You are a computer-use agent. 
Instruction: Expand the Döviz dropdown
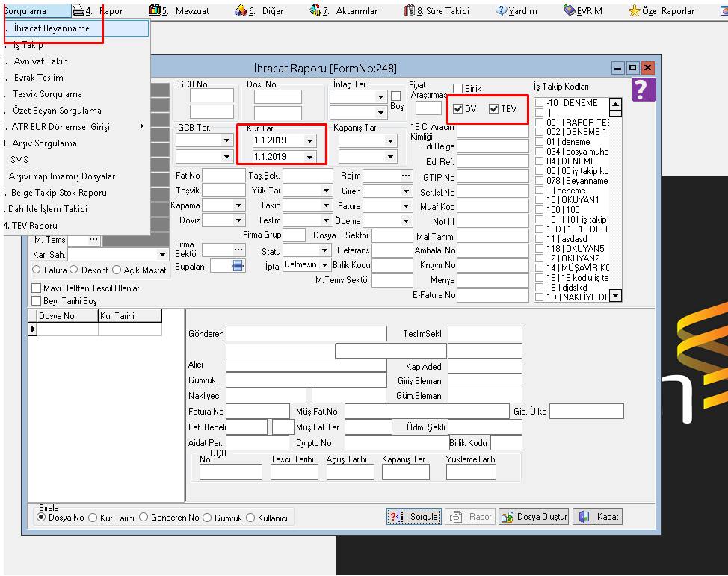pos(238,220)
